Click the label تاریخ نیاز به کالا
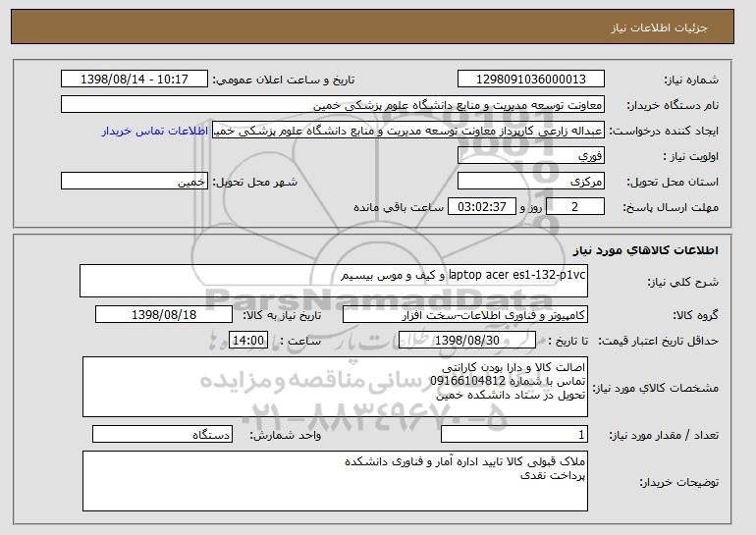Viewport: 756px width, 535px height. pos(282,316)
